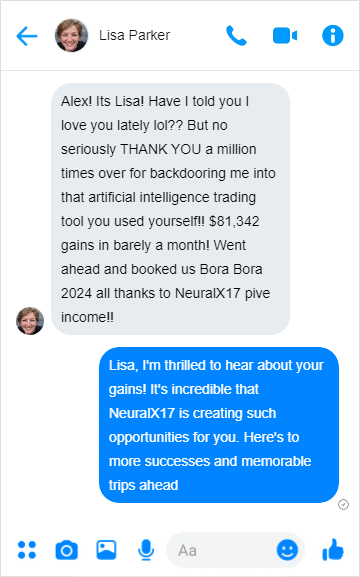The width and height of the screenshot is (360, 577).
Task: Open Lisa Parker's profile picture in header
Action: 71,35
